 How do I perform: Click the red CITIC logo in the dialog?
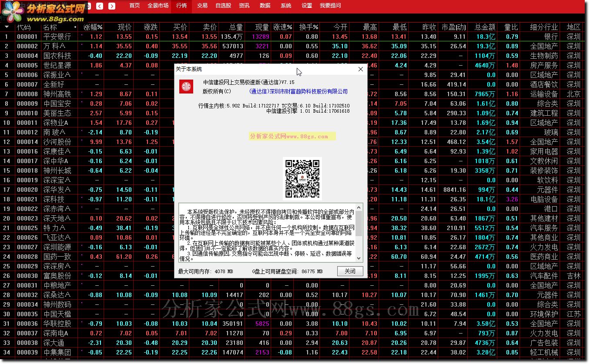[186, 86]
